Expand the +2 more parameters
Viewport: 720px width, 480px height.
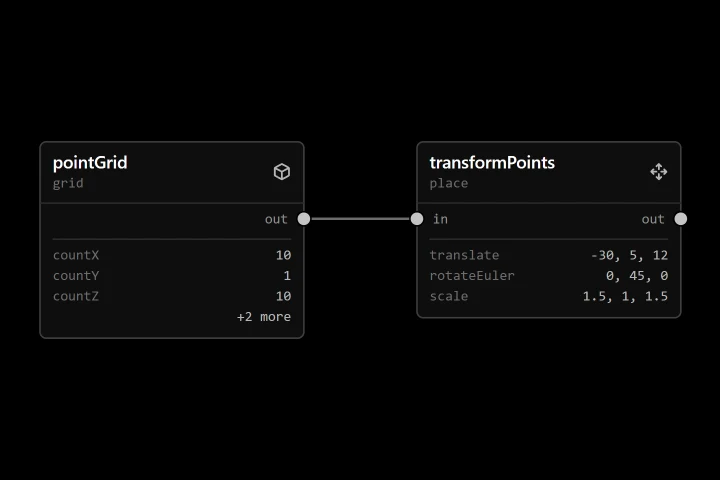pyautogui.click(x=264, y=317)
